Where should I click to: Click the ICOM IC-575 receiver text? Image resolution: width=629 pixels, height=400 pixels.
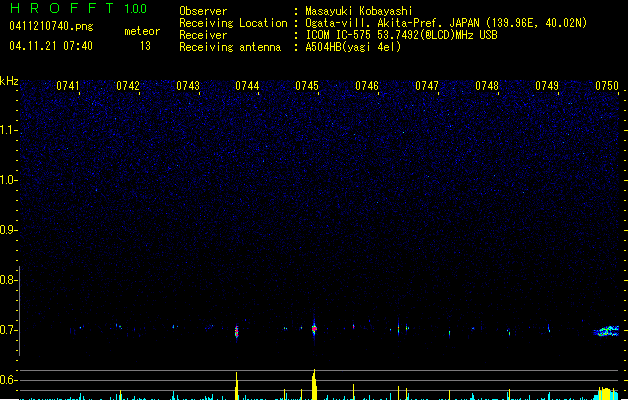tap(401, 35)
